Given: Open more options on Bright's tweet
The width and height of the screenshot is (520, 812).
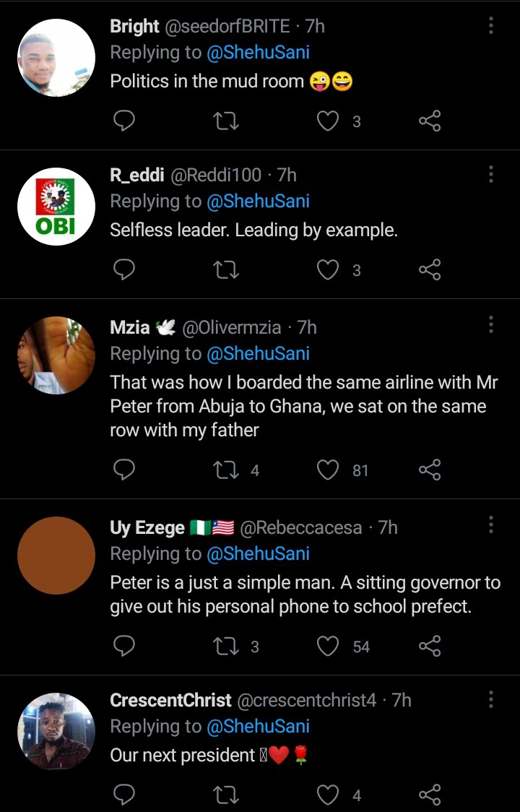Looking at the screenshot, I should tap(491, 26).
